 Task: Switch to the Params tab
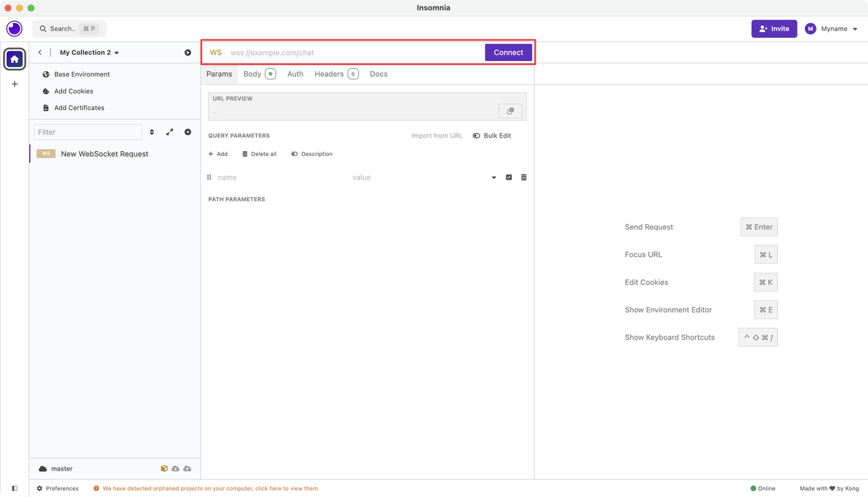click(x=219, y=74)
